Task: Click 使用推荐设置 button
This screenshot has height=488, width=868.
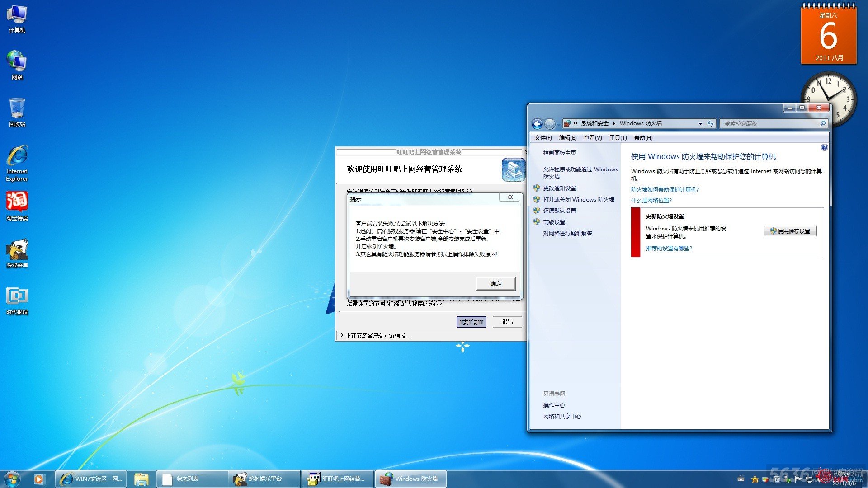Action: [790, 231]
